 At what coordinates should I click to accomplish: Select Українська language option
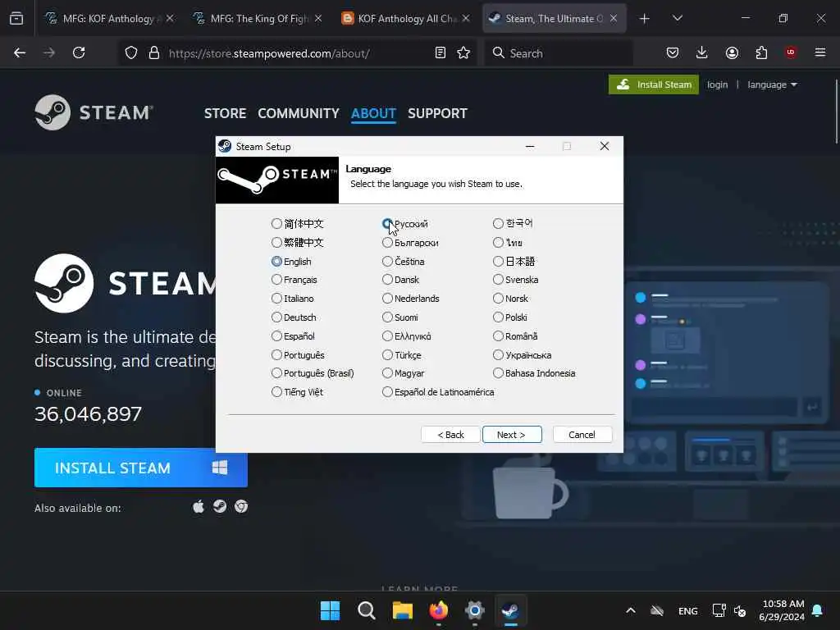pos(498,354)
